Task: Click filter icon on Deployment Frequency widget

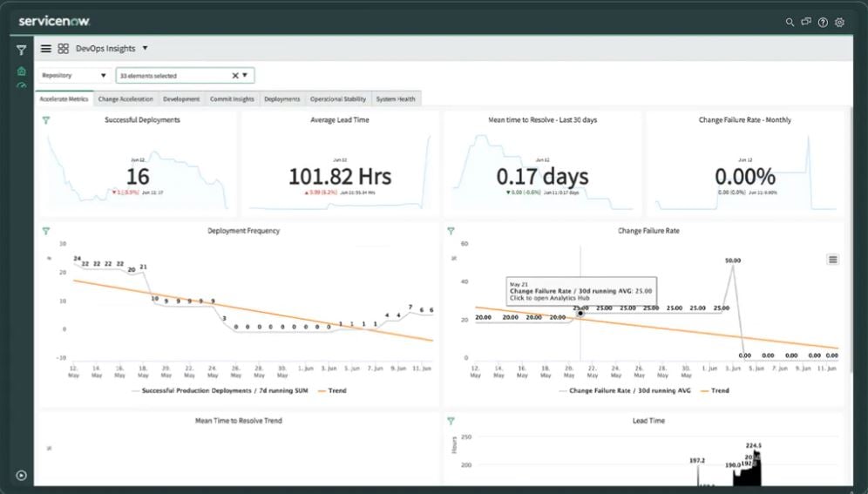Action: pos(46,231)
